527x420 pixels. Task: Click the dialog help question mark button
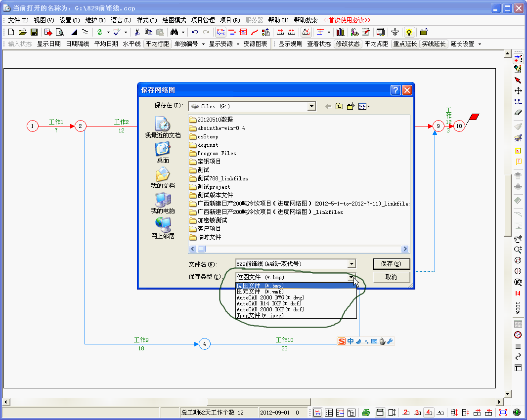395,90
